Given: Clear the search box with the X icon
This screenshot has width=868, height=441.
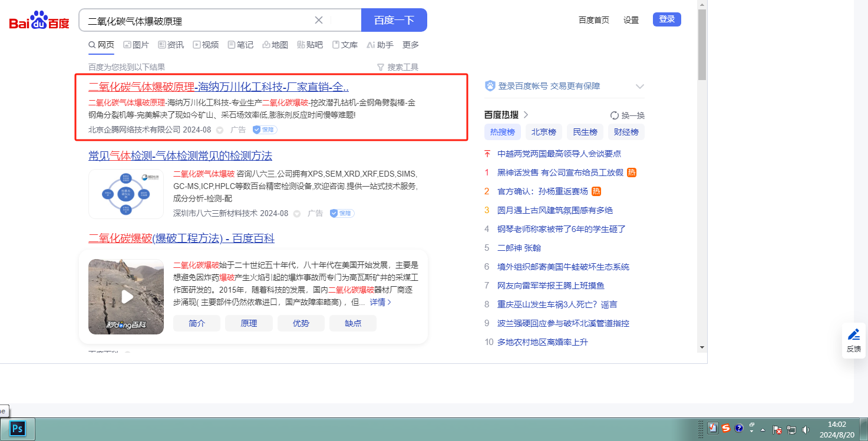Looking at the screenshot, I should tap(319, 20).
